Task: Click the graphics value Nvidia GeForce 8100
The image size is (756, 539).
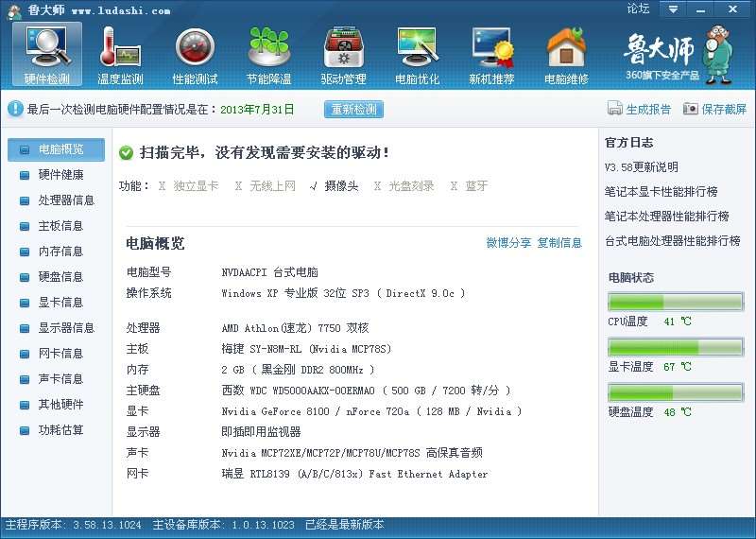Action: pyautogui.click(x=371, y=411)
